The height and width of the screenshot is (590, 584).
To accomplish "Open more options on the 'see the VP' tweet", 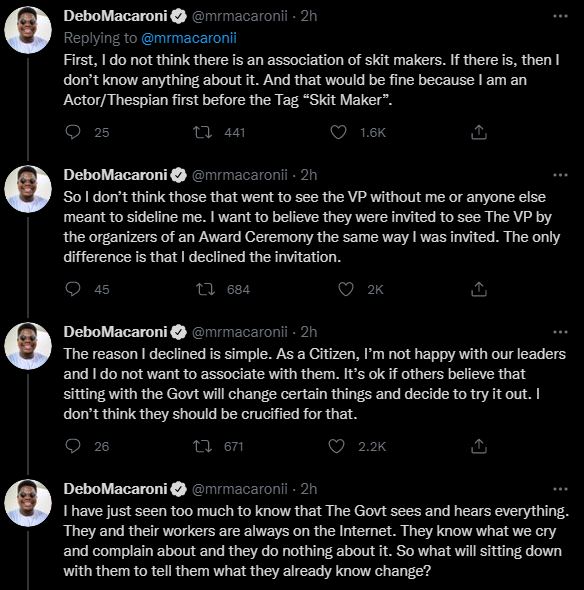I will click(x=560, y=175).
